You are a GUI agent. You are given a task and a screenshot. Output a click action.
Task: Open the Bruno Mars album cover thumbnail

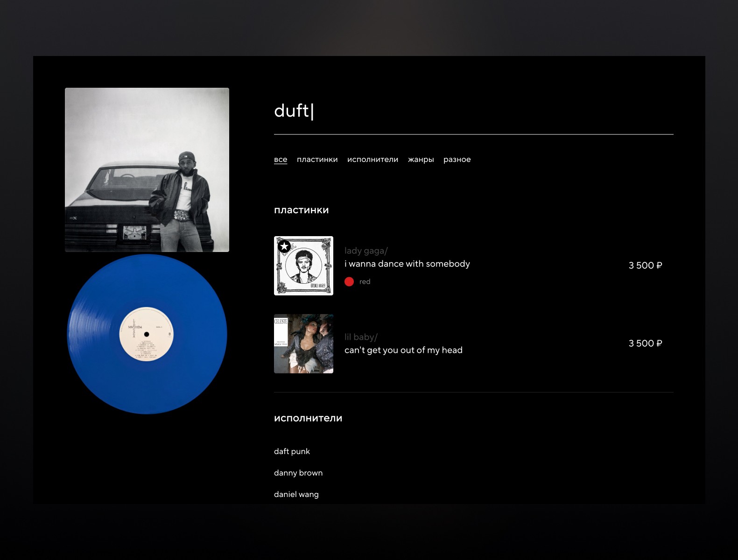pos(303,266)
